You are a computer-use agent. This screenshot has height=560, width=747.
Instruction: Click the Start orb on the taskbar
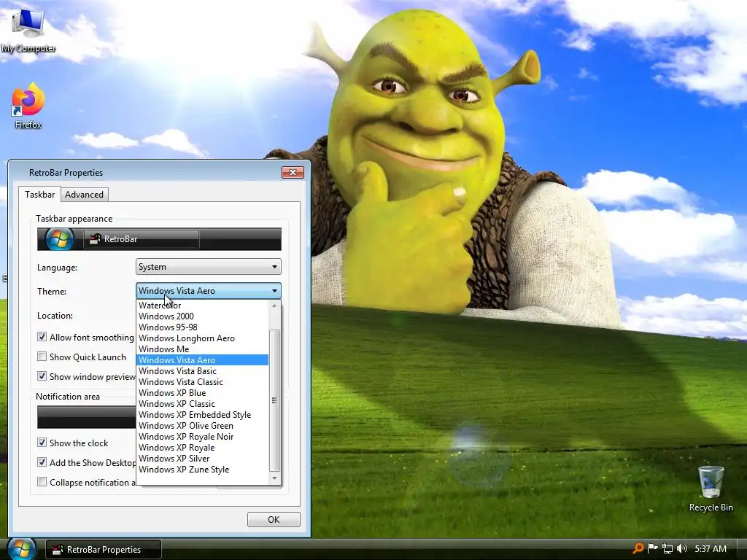pos(21,549)
